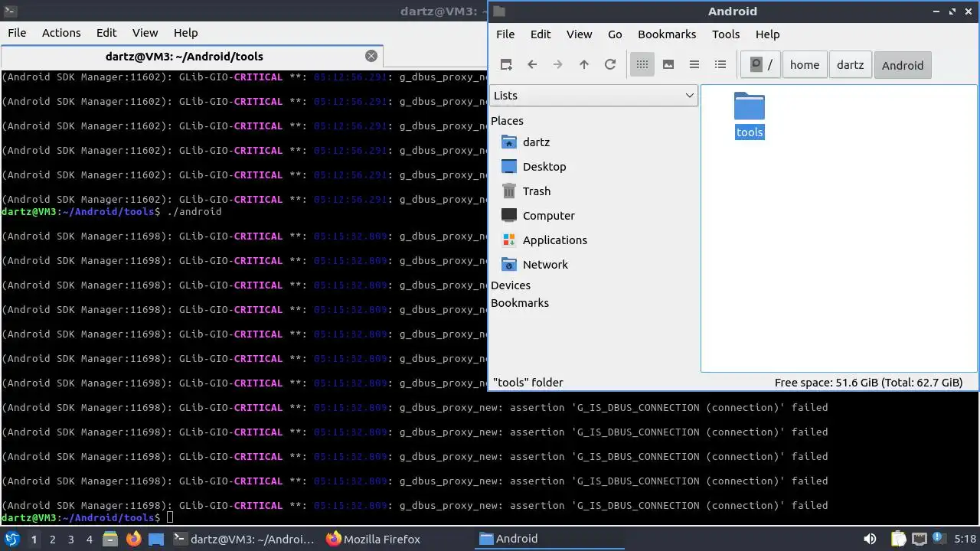Open terminal Actions menu
Image resolution: width=980 pixels, height=551 pixels.
pos(61,33)
